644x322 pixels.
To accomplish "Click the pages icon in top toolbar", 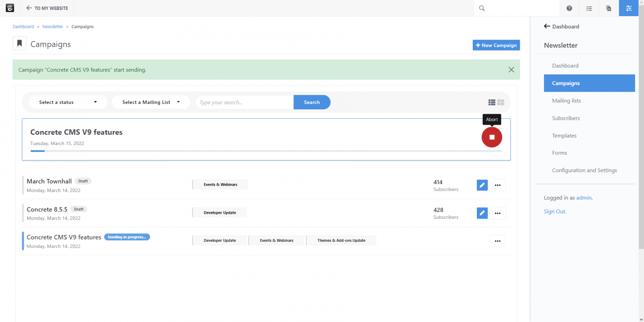I will click(608, 8).
